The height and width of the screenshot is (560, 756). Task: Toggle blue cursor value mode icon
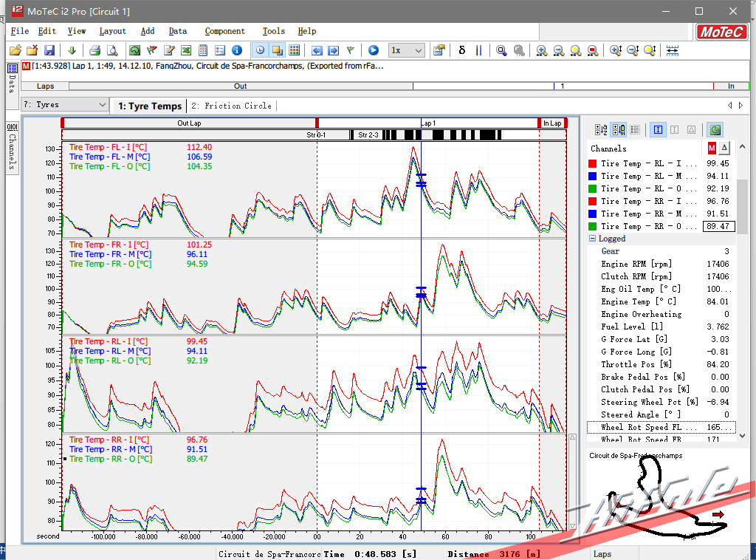pos(658,129)
